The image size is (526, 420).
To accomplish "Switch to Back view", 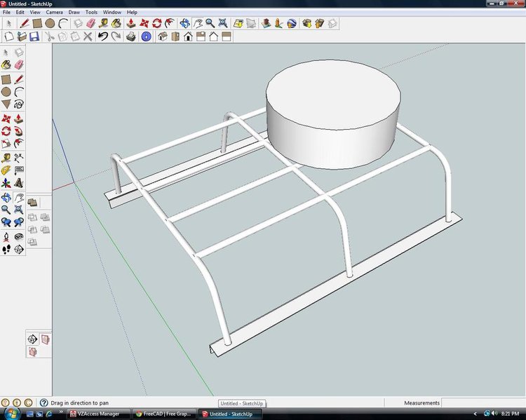I will 213,36.
